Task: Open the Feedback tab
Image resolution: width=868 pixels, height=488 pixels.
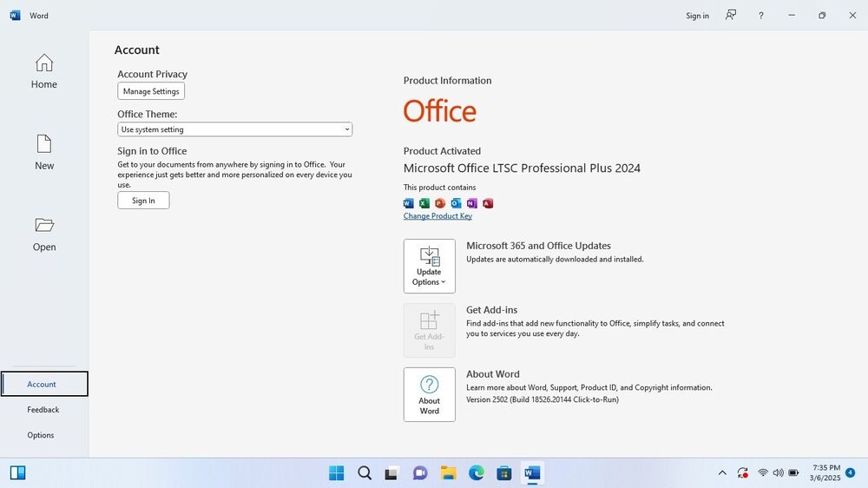Action: click(43, 409)
